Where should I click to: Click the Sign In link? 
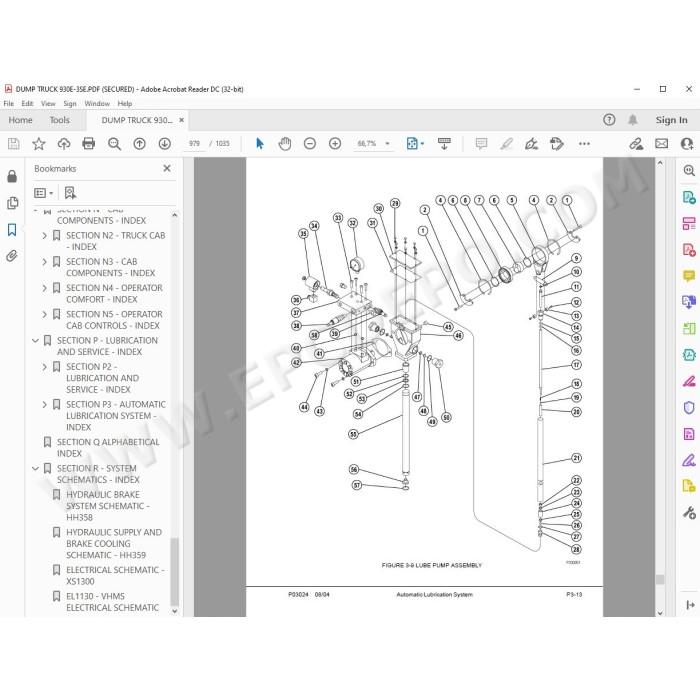671,120
